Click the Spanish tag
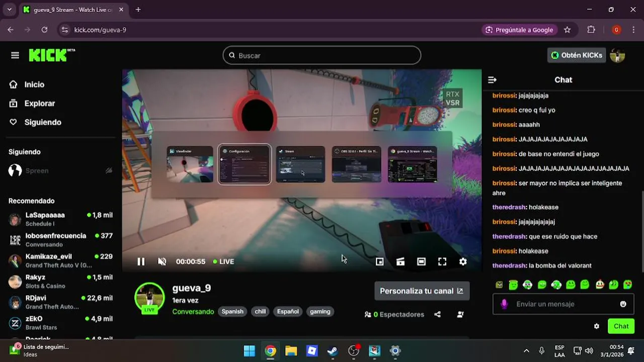Image resolution: width=644 pixels, height=362 pixels. coord(232,312)
